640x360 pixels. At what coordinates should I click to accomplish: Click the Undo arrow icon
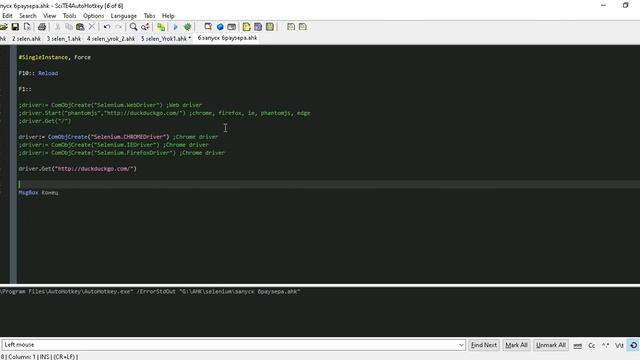(107, 27)
